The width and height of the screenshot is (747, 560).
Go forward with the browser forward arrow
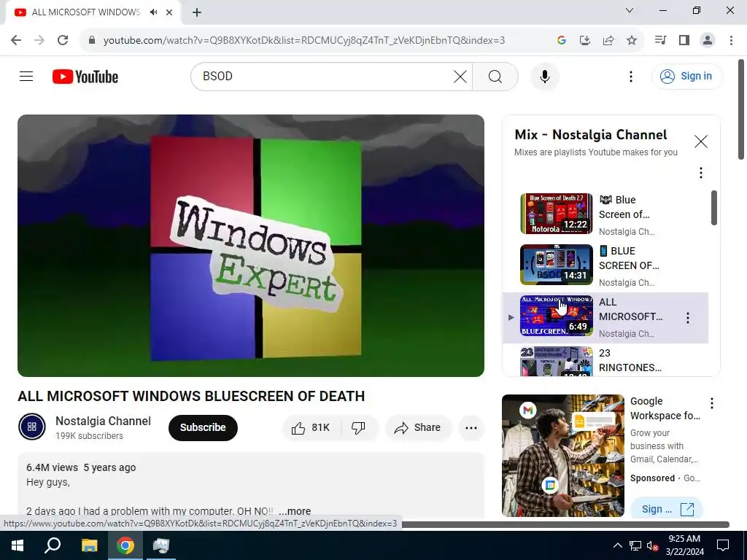click(x=39, y=40)
